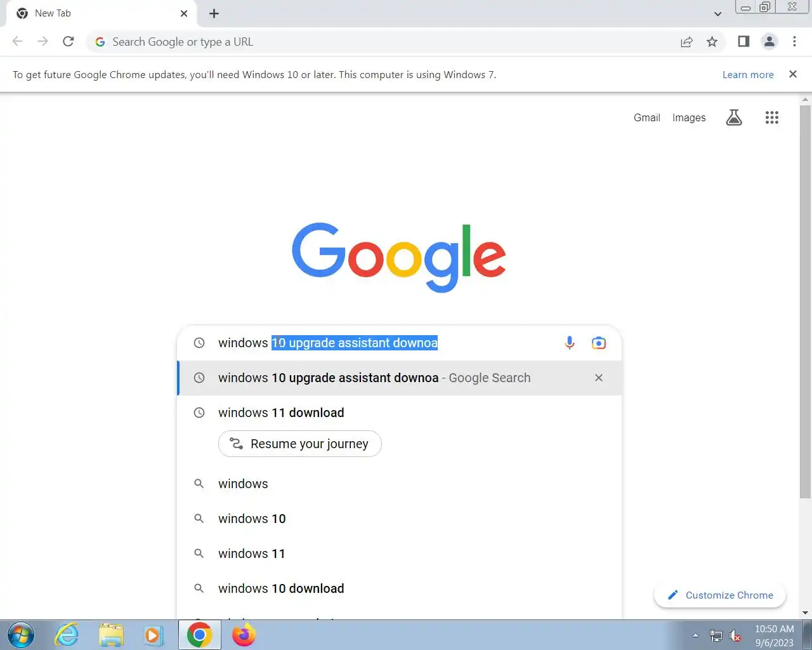
Task: Open Chrome's three-dot menu
Action: click(x=794, y=41)
